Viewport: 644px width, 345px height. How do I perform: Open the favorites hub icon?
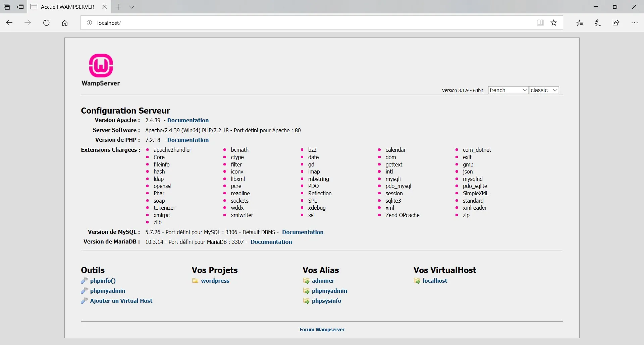click(579, 23)
